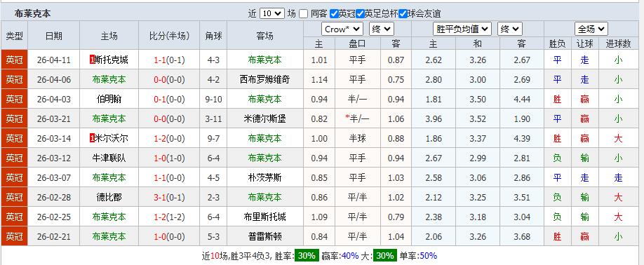The width and height of the screenshot is (644, 265).
Task: Open away team 朴茨茅斯 link
Action: [265, 177]
